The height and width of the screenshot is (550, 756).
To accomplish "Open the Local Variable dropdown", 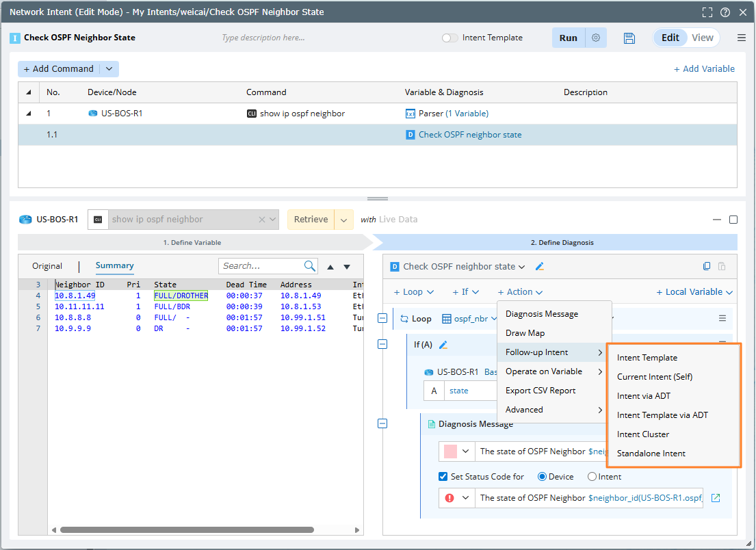I will click(694, 292).
